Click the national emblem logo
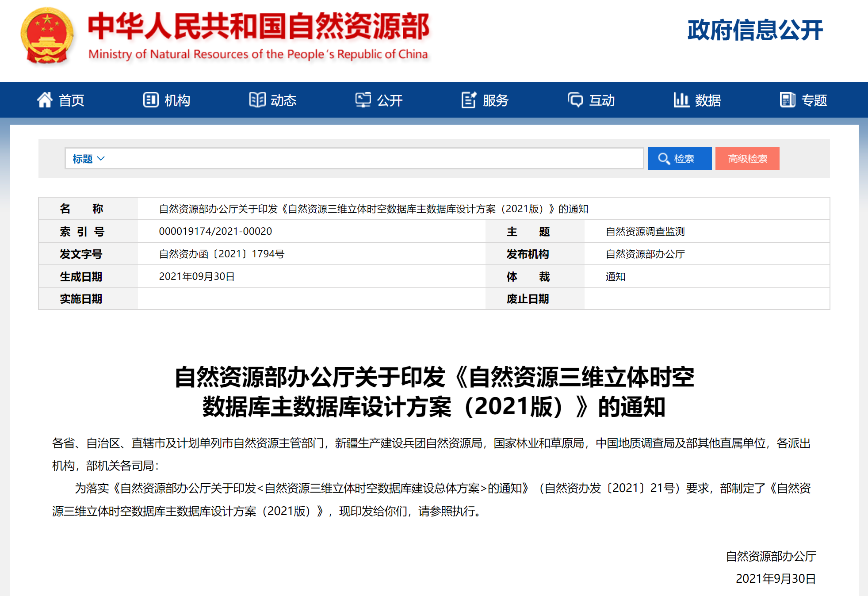Image resolution: width=868 pixels, height=596 pixels. pyautogui.click(x=47, y=36)
